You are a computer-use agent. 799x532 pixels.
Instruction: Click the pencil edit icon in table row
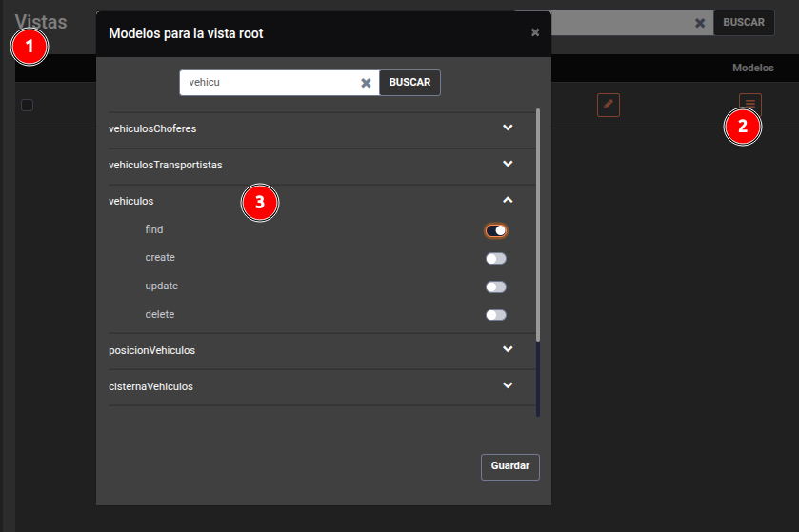[609, 105]
